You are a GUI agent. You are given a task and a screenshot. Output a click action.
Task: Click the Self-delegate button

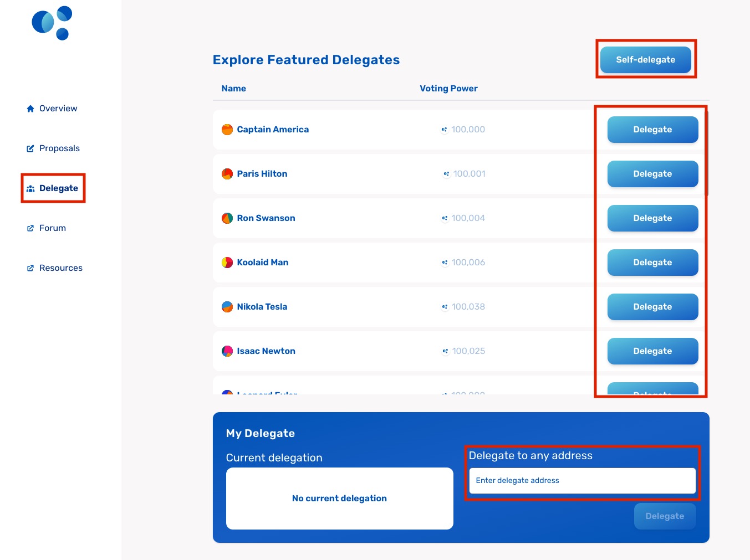pyautogui.click(x=646, y=59)
